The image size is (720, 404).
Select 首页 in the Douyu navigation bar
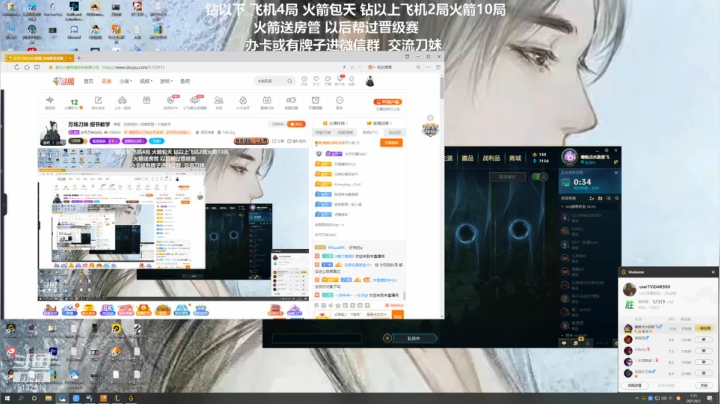click(89, 81)
